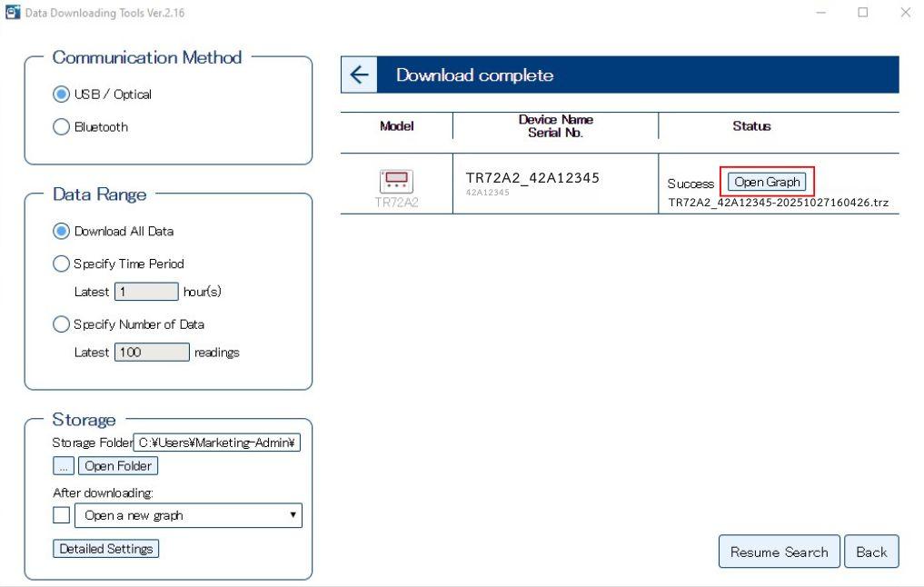The image size is (924, 587).
Task: Click the back arrow icon beside Download complete
Action: 359,75
